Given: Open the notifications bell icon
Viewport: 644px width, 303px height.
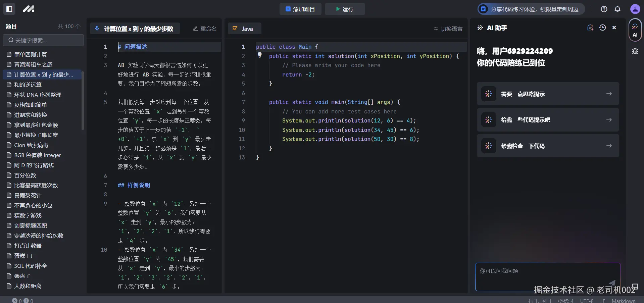Looking at the screenshot, I should click(617, 9).
